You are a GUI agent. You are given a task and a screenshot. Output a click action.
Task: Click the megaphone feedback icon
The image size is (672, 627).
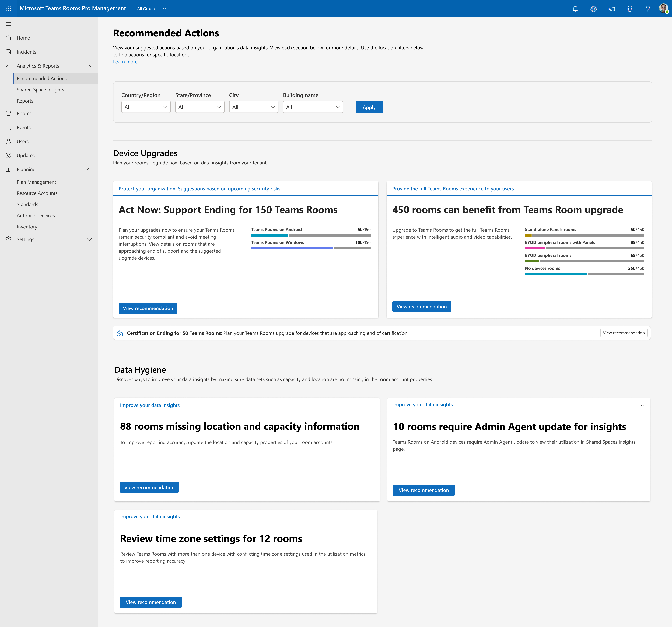(611, 9)
